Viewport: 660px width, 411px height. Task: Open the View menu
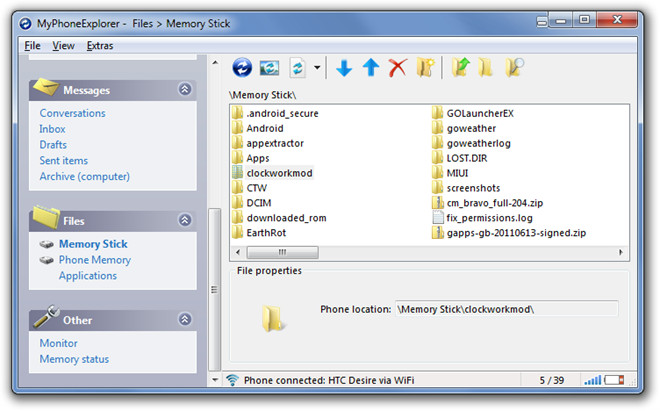click(64, 45)
